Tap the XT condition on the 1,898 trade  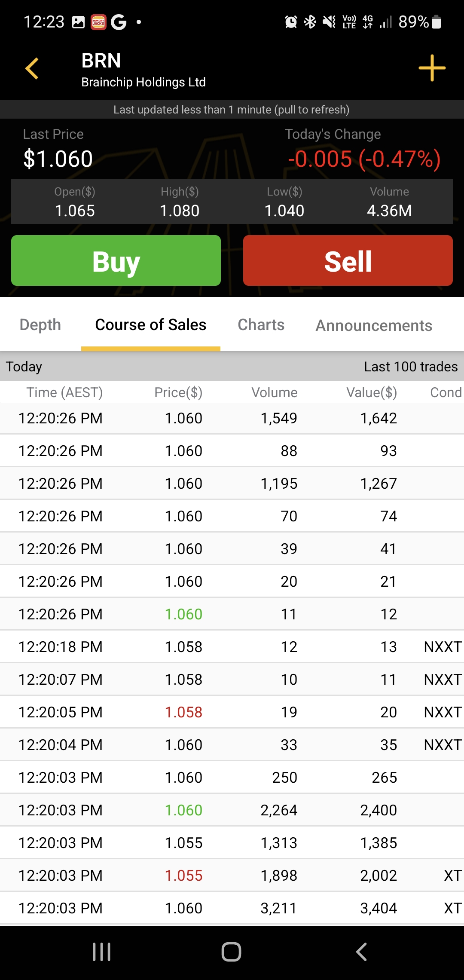[x=453, y=876]
